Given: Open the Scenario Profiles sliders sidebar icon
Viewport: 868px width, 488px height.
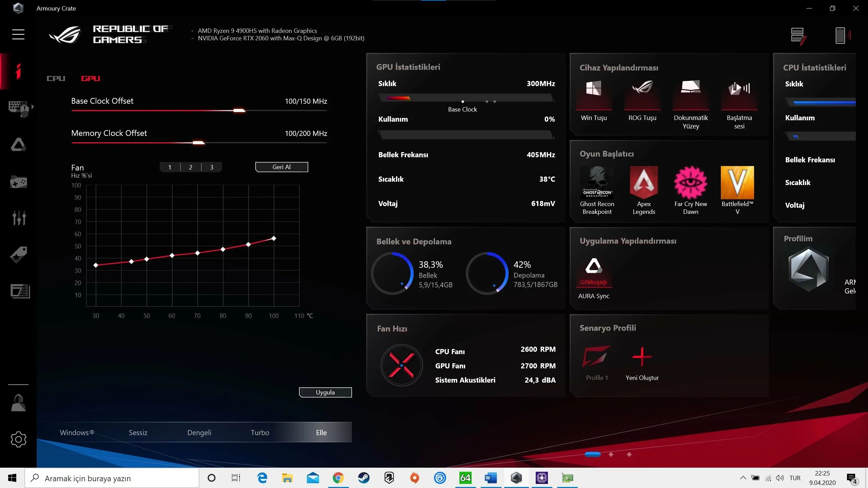Looking at the screenshot, I should point(19,218).
